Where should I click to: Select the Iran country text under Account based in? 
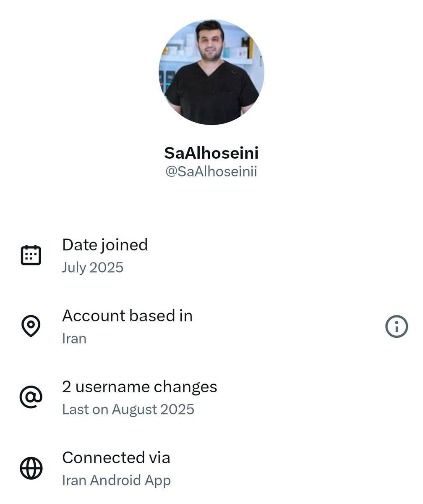point(74,339)
